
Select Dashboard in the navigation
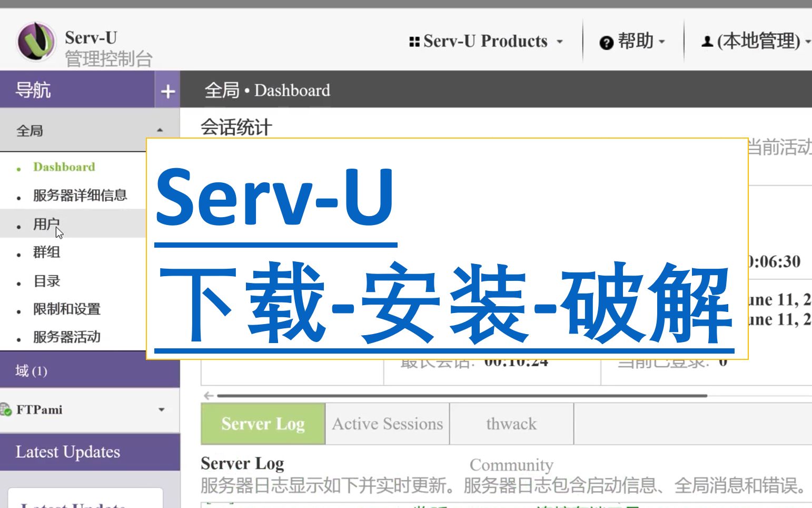64,167
